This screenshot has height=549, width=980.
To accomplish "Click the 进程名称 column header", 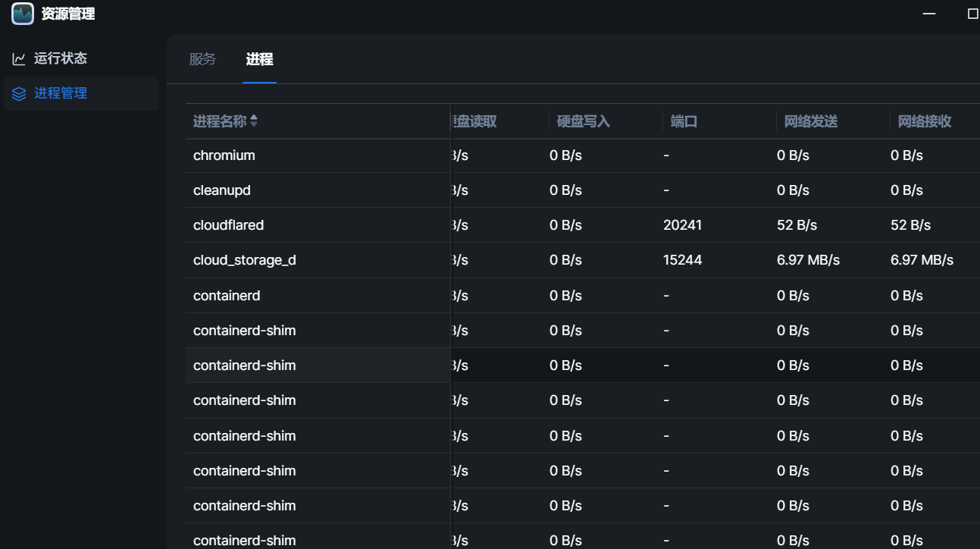I will coord(220,121).
